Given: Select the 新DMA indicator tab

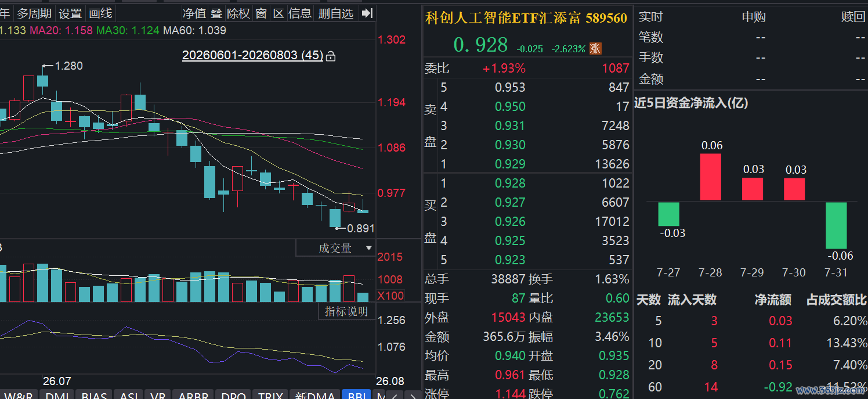Looking at the screenshot, I should [314, 396].
